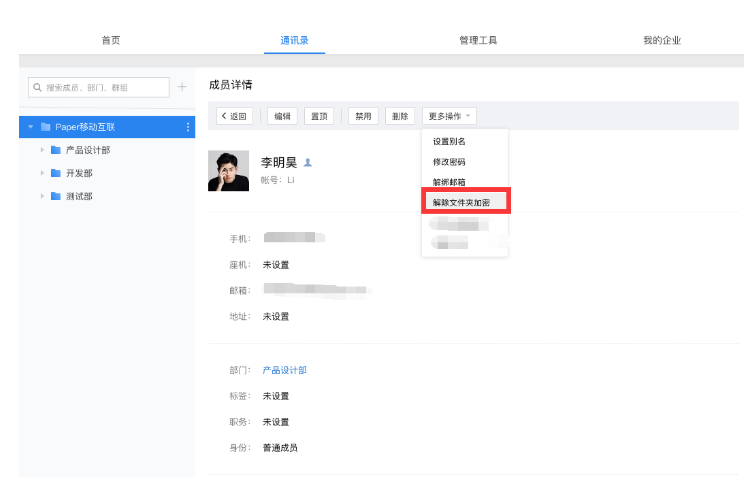This screenshot has height=491, width=744.
Task: Expand the 产品设计部 department node
Action: [x=42, y=150]
